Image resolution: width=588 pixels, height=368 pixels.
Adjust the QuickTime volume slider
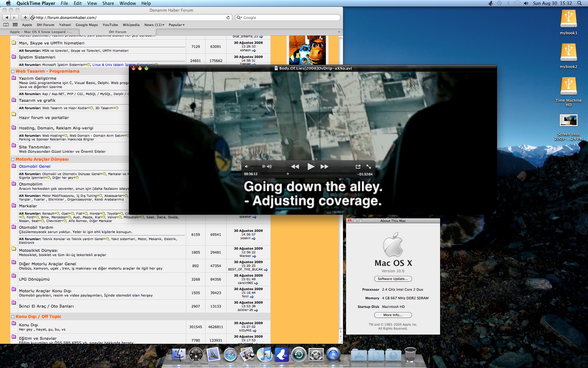click(257, 167)
